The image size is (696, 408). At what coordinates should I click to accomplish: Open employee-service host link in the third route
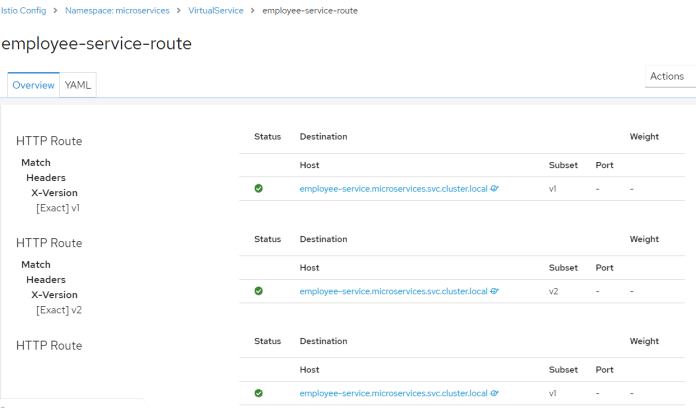tap(393, 393)
